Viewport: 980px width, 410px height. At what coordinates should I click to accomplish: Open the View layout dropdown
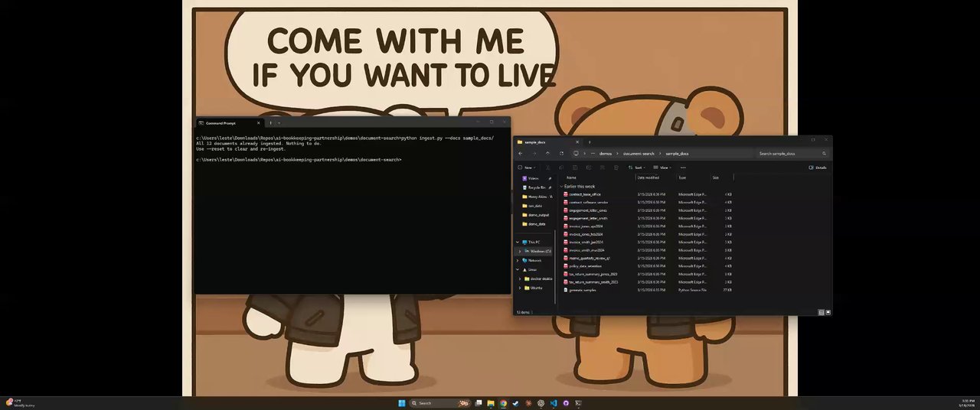663,167
